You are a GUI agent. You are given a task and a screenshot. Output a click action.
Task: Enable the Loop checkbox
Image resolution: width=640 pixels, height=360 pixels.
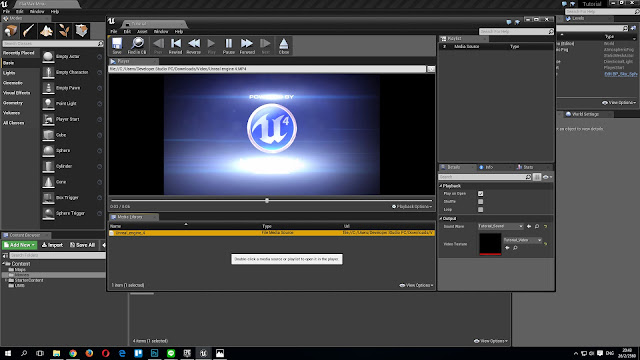click(x=480, y=209)
